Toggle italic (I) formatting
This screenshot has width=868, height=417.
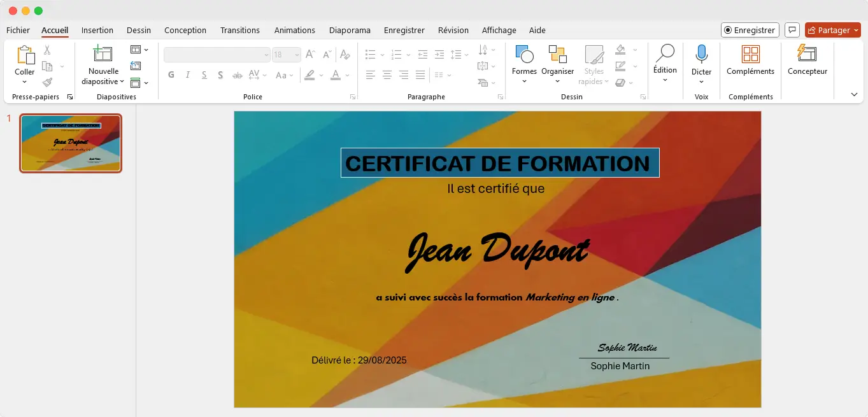pos(188,75)
